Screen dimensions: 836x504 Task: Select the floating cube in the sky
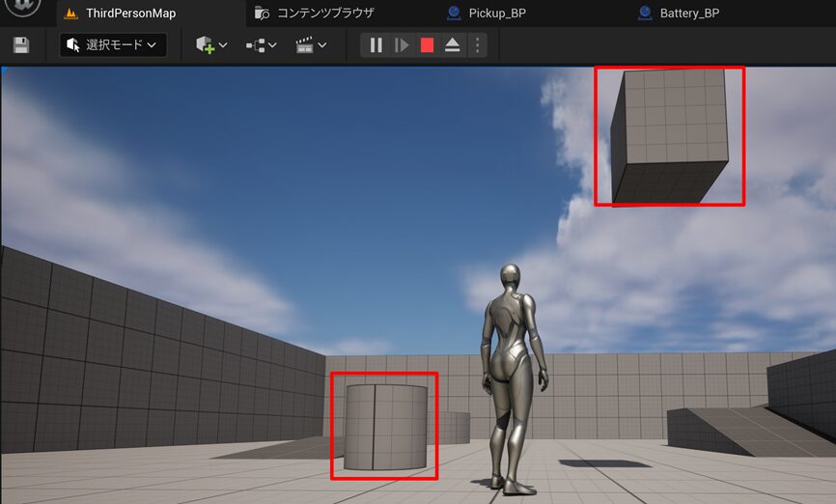pos(670,136)
